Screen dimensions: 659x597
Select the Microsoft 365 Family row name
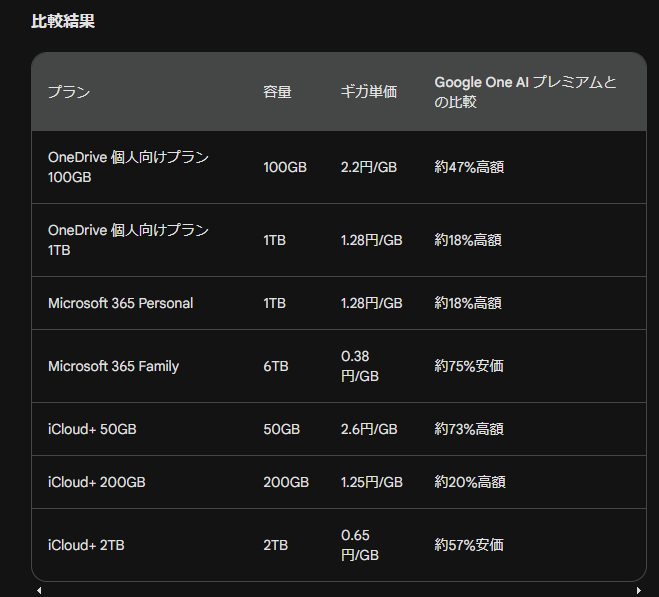113,366
